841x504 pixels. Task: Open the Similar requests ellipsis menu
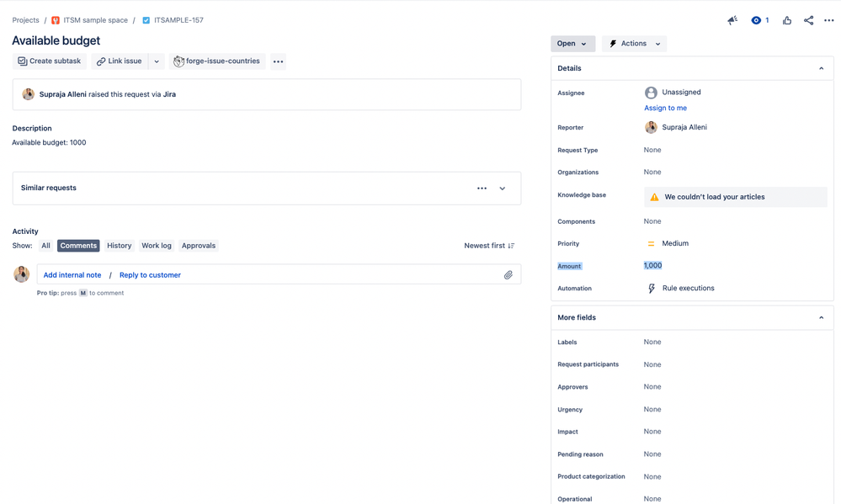tap(482, 188)
